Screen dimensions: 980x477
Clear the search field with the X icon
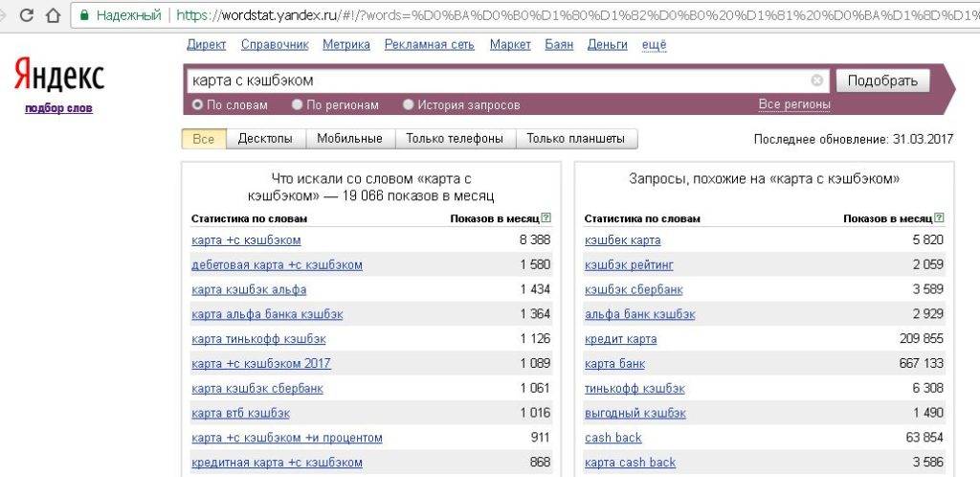pyautogui.click(x=816, y=80)
